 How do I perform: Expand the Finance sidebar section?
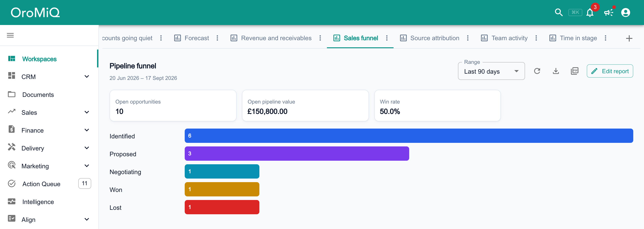[49, 130]
